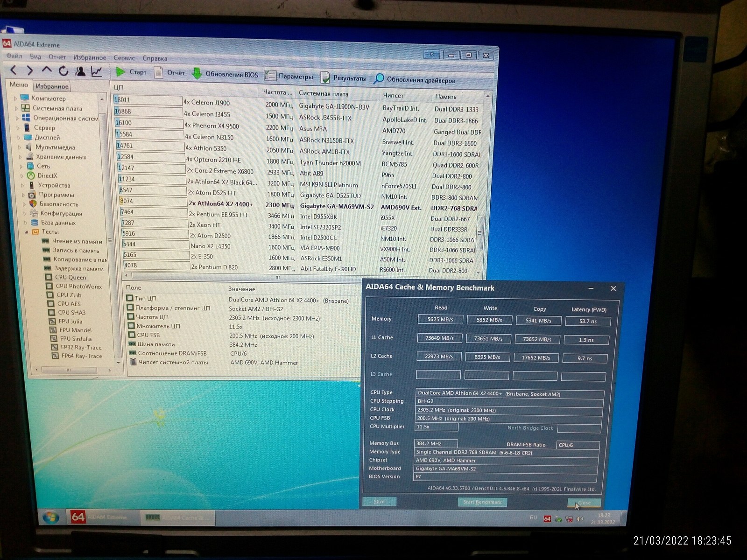Open the Отчёт menu in the menu bar
Viewport: 747px width, 560px height.
(x=57, y=57)
